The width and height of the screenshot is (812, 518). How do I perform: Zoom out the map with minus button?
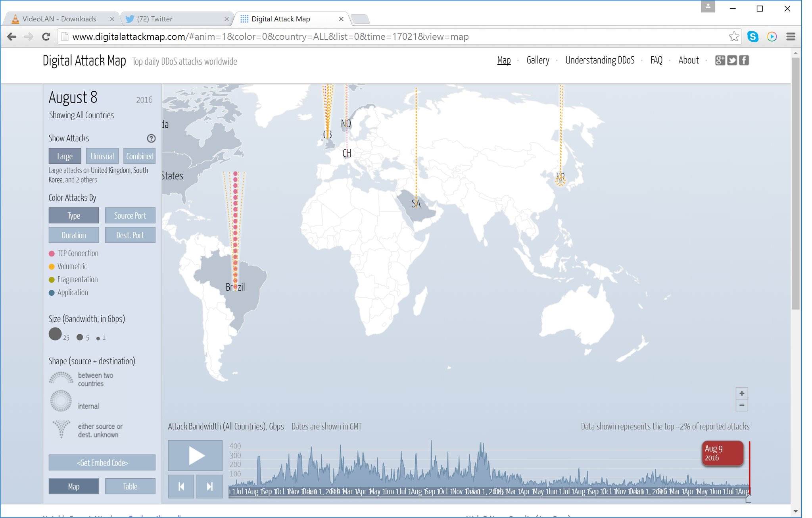(741, 405)
